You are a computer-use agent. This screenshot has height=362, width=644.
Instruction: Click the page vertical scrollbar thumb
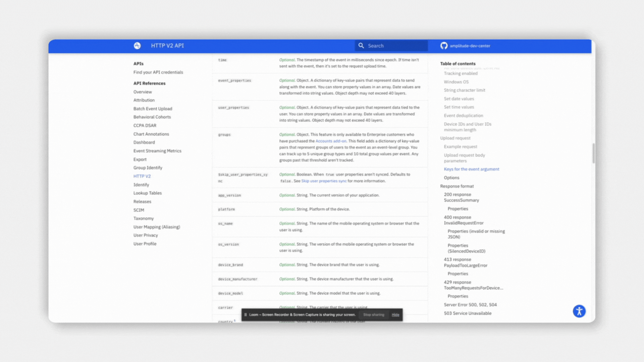593,153
